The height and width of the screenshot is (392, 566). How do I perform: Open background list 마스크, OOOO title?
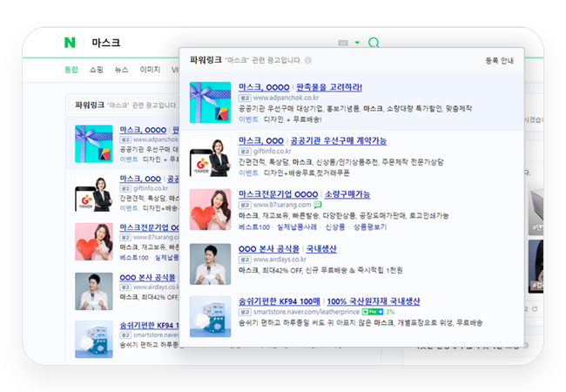click(x=143, y=130)
